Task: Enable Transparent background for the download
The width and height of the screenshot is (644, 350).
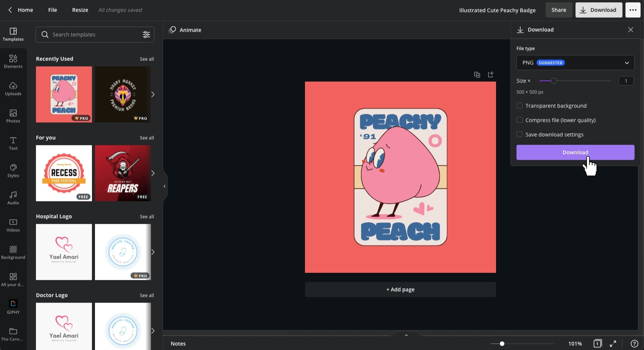Action: 520,105
